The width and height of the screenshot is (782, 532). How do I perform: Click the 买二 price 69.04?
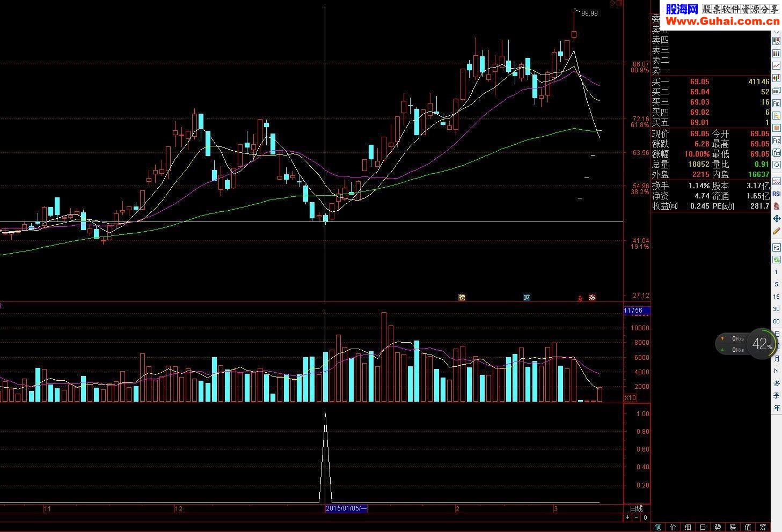700,92
